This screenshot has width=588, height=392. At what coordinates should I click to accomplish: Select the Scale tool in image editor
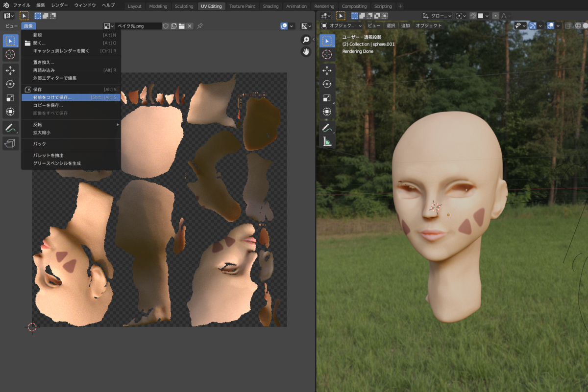[10, 98]
